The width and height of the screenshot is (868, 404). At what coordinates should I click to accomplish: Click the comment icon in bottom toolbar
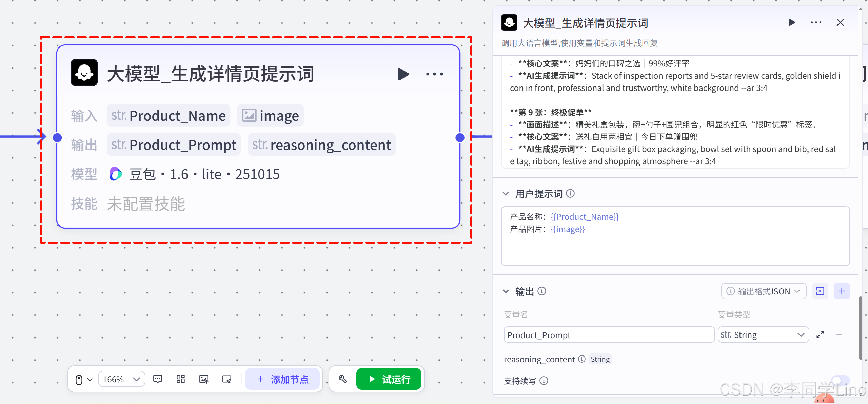[158, 379]
